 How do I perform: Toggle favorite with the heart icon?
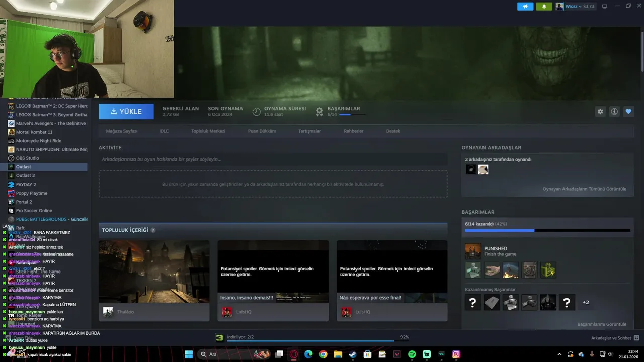pos(628,112)
